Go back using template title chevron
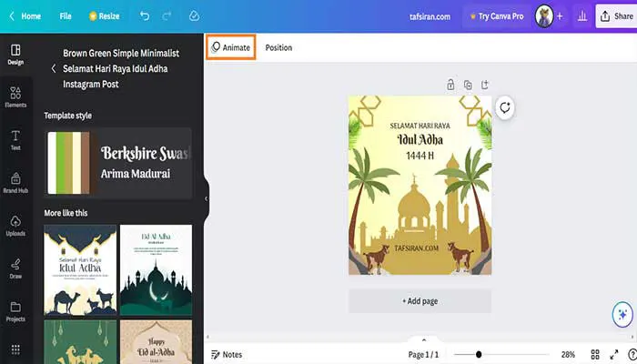 (x=53, y=68)
